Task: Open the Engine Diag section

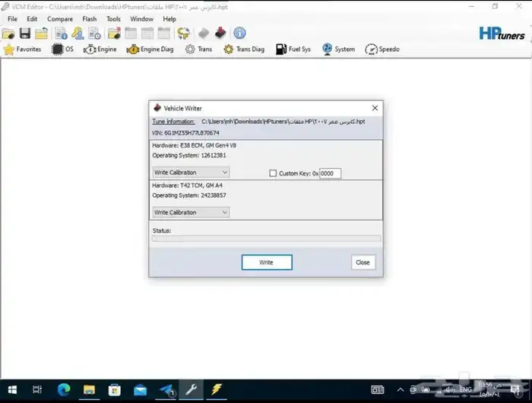Action: (x=150, y=49)
